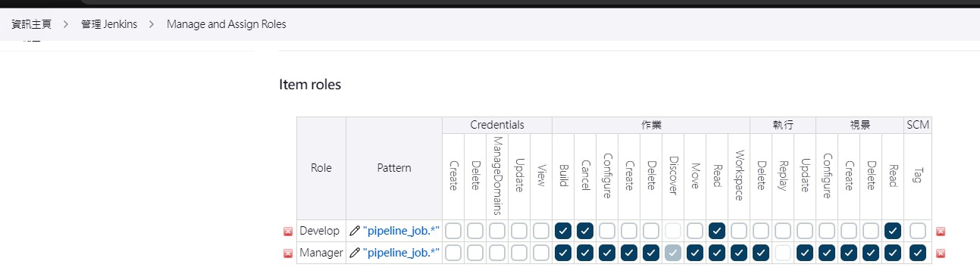The image size is (980, 280).
Task: Edit the Manager role pattern pencil icon
Action: tap(355, 253)
